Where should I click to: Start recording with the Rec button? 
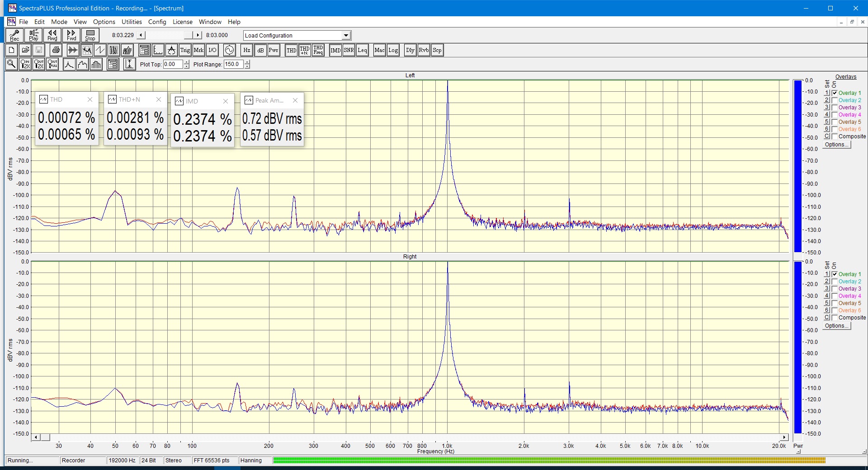click(14, 35)
